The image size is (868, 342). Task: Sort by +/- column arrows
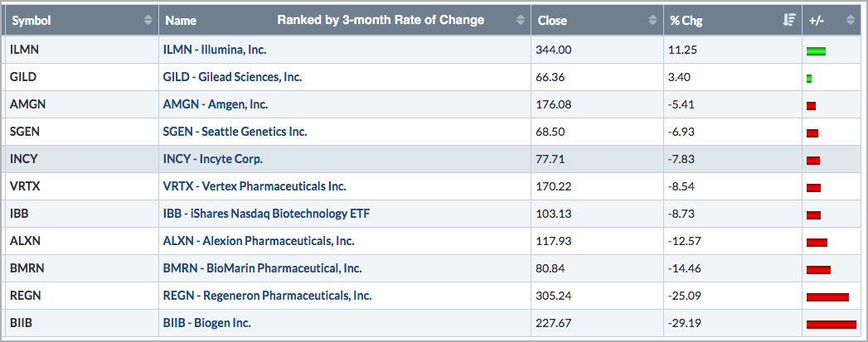[848, 20]
